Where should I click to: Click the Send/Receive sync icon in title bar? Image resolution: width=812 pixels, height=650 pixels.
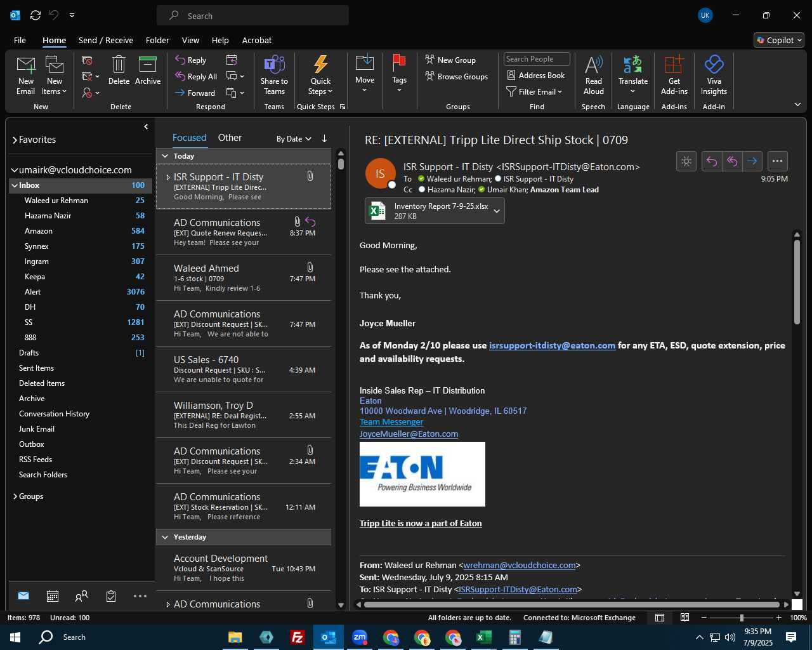36,15
